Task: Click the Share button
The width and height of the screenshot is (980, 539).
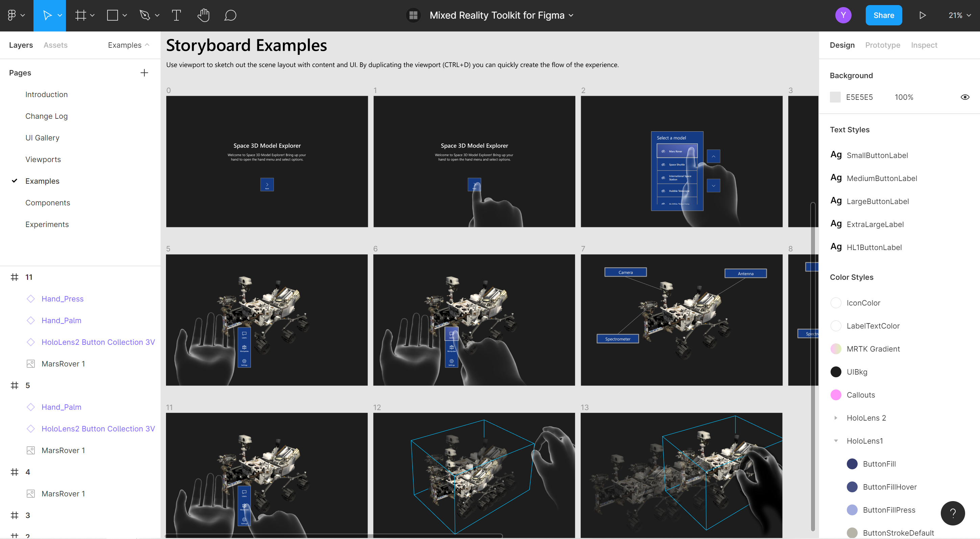Action: tap(884, 15)
